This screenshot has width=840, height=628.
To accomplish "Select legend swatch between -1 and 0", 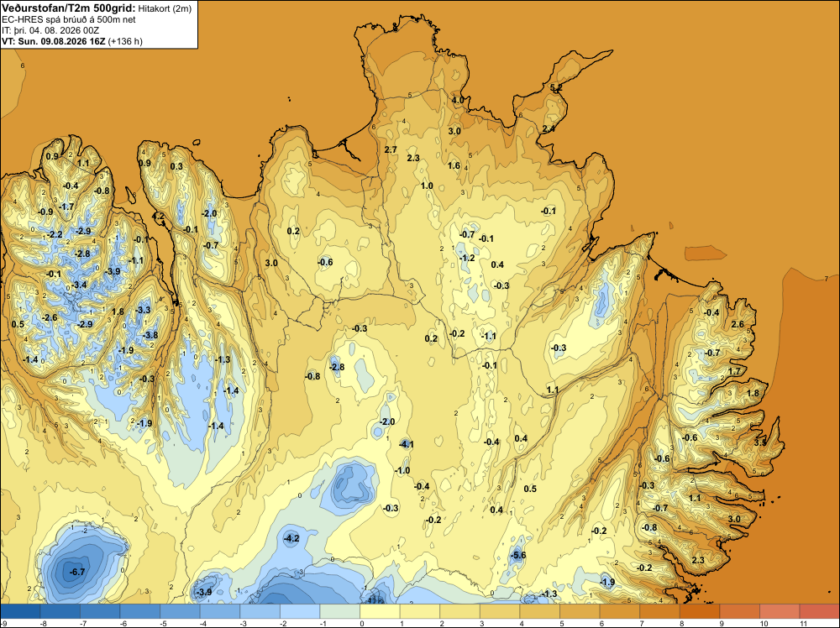I will point(339,611).
